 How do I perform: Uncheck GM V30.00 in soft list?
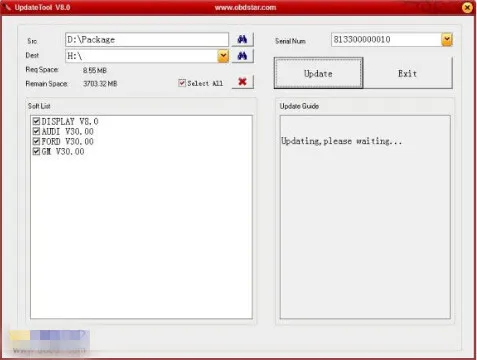tap(36, 151)
